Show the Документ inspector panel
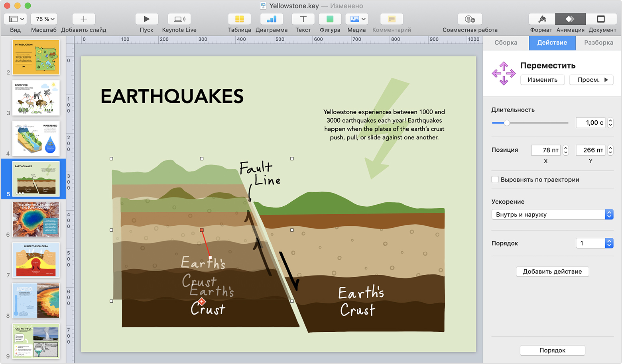 601,19
